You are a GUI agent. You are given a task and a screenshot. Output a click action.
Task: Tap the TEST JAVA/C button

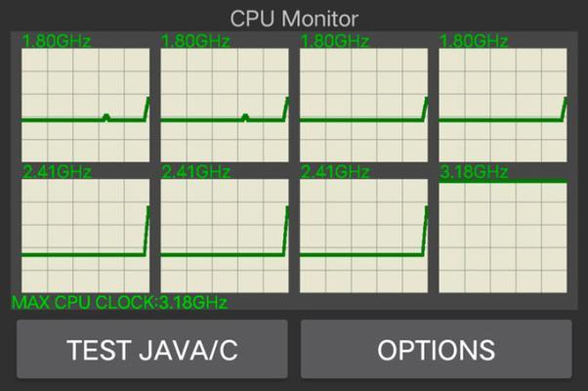(151, 349)
